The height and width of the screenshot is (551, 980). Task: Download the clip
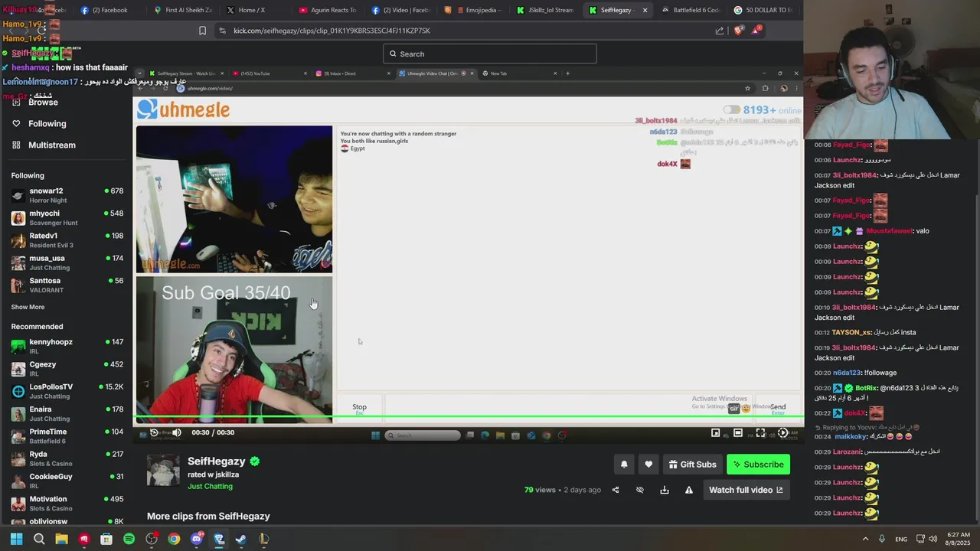665,490
